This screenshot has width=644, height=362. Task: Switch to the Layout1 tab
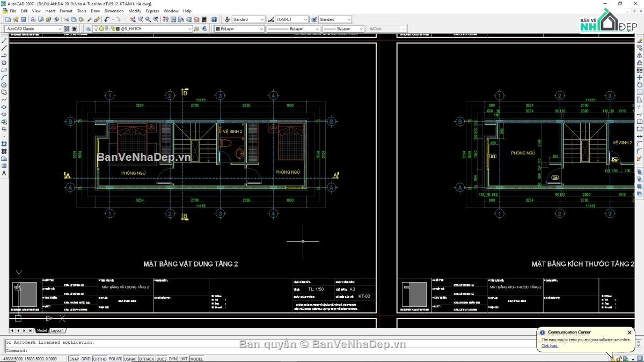57,330
